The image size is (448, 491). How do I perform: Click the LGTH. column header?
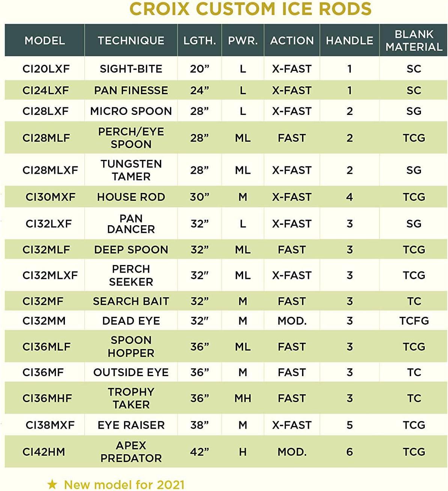tap(200, 41)
